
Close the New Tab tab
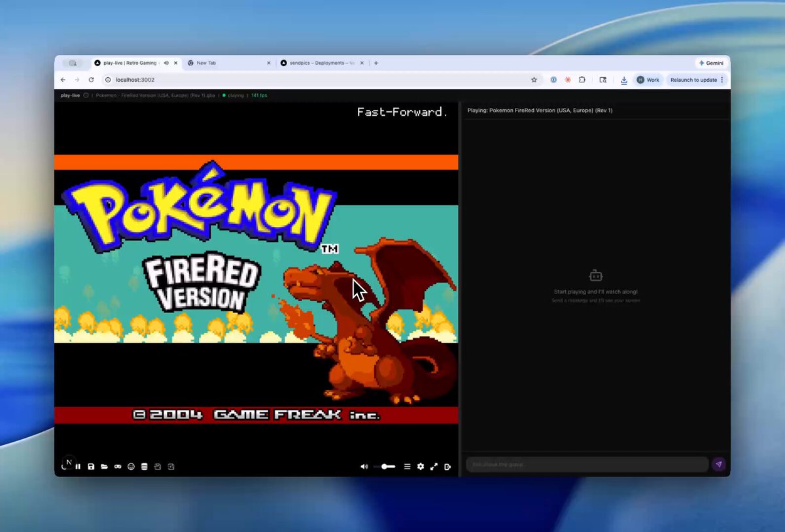pos(269,63)
